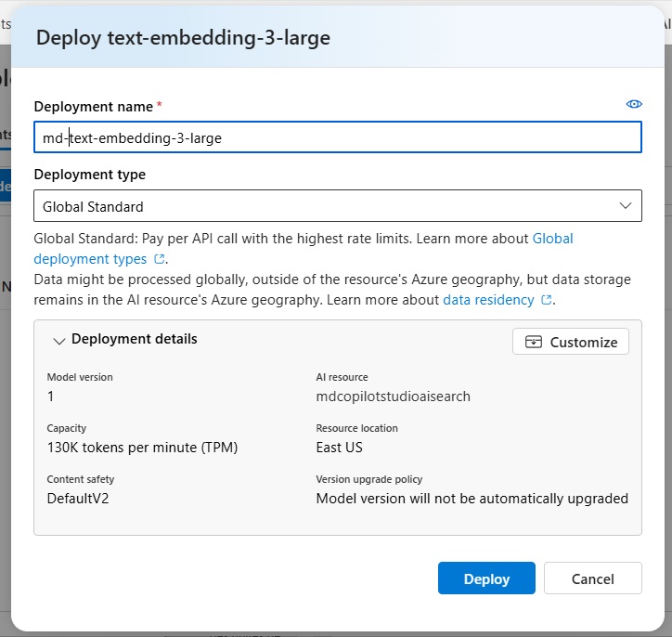Viewport: 672px width, 637px height.
Task: Collapse the Deployment details section chevron
Action: pos(58,341)
